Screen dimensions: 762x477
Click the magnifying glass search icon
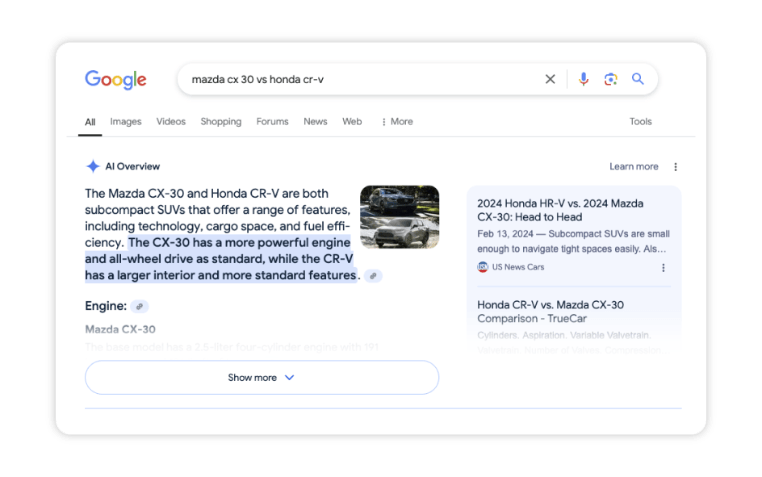pos(638,79)
